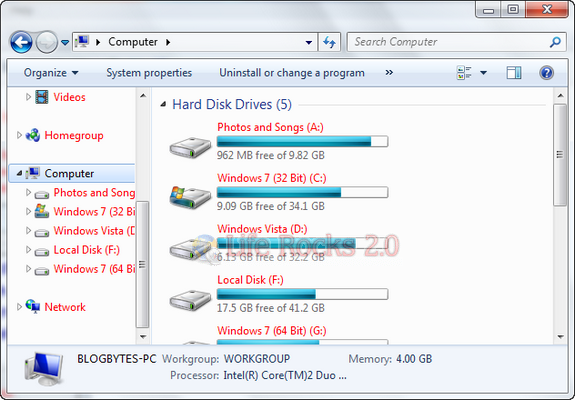Select Windows 7 (32 Bit) in navigation tree

pyautogui.click(x=94, y=212)
